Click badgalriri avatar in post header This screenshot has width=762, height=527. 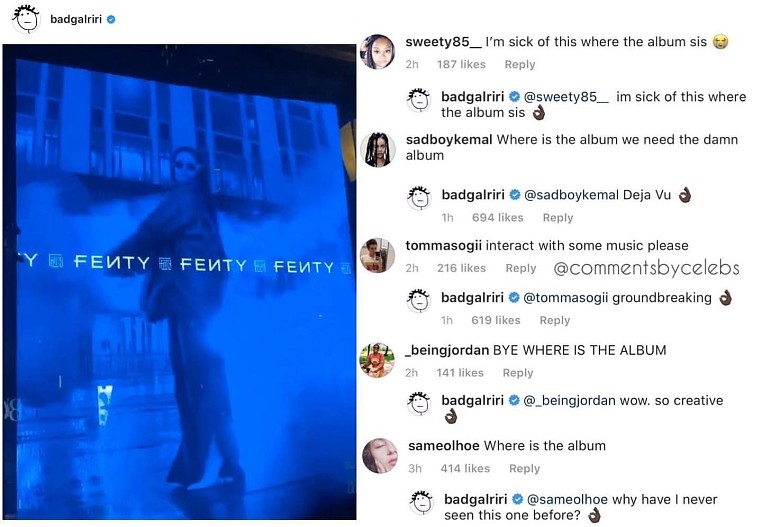point(26,19)
